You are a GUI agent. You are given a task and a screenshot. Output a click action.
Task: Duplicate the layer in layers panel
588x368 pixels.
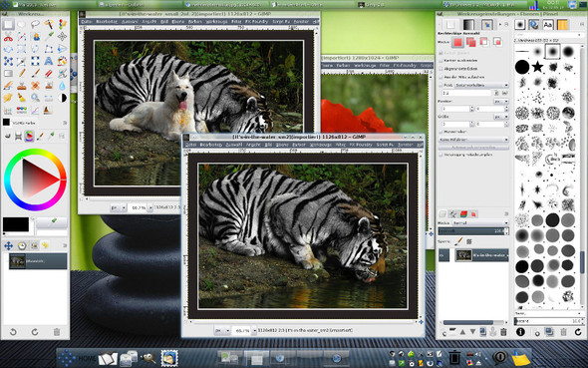click(x=483, y=332)
